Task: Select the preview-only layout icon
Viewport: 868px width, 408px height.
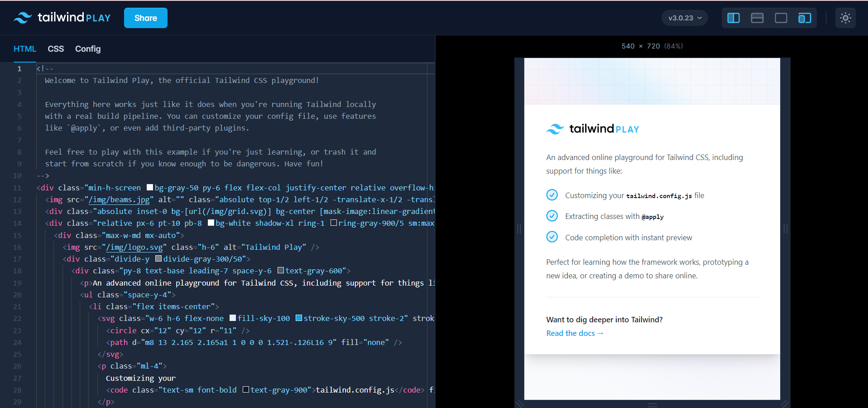Action: pos(781,18)
